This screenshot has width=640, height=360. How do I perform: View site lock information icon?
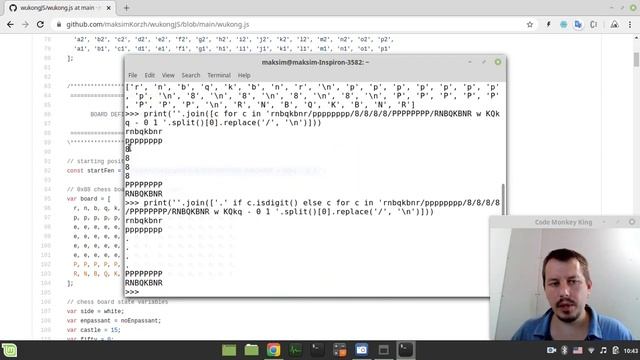(x=59, y=24)
